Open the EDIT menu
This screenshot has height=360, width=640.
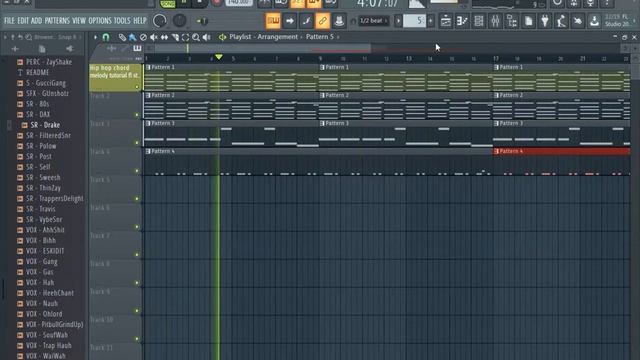(23, 20)
